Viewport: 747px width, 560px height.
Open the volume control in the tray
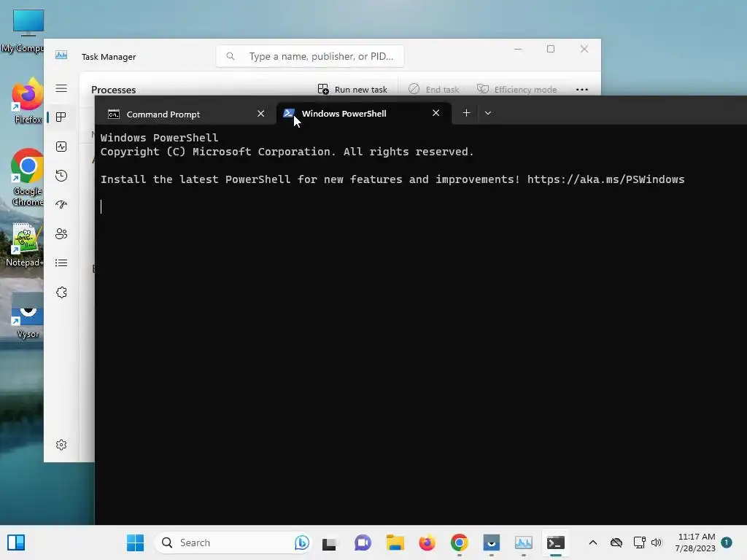657,542
